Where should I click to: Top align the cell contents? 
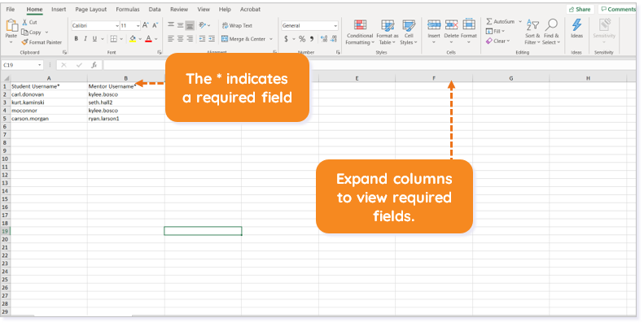171,25
